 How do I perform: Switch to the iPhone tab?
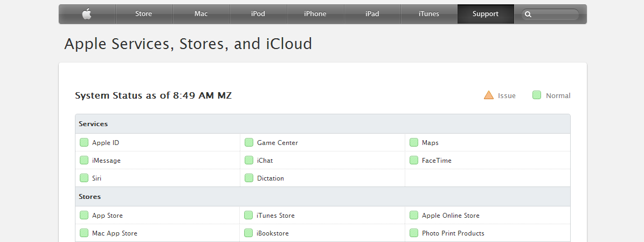(315, 14)
